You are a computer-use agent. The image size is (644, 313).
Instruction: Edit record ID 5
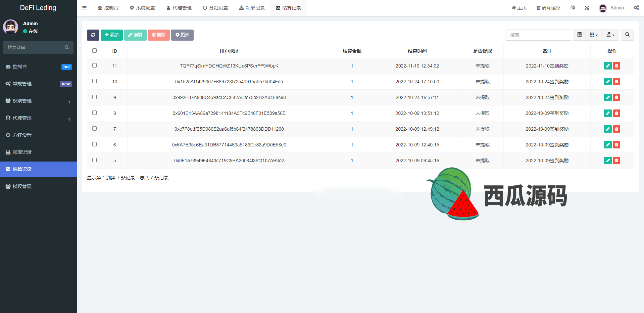608,161
